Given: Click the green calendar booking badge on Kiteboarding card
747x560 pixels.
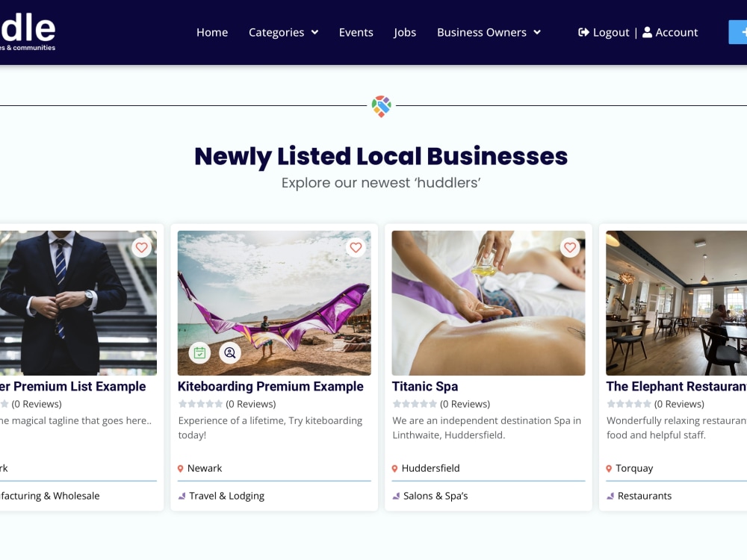Looking at the screenshot, I should click(x=201, y=352).
